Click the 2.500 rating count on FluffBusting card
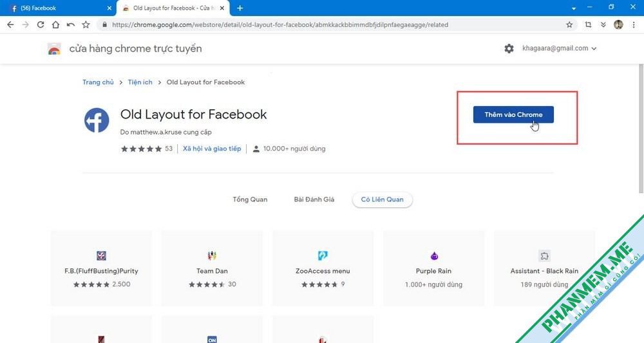 121,284
